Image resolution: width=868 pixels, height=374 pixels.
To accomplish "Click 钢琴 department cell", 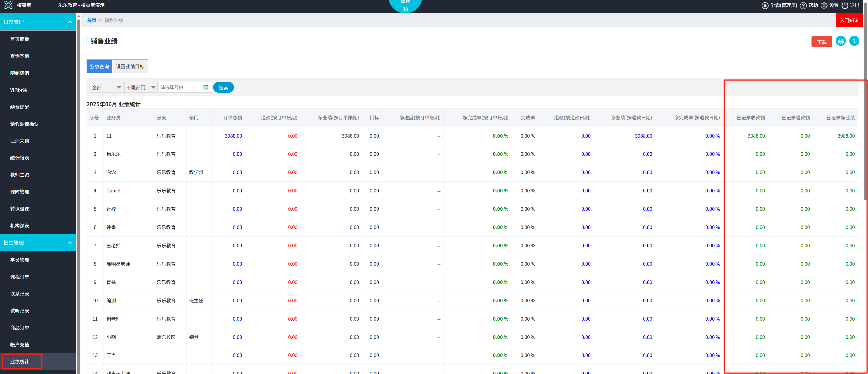I will [x=194, y=337].
